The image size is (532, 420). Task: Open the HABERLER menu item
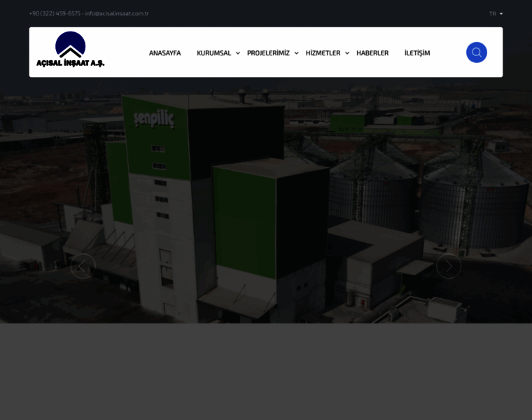coord(372,53)
